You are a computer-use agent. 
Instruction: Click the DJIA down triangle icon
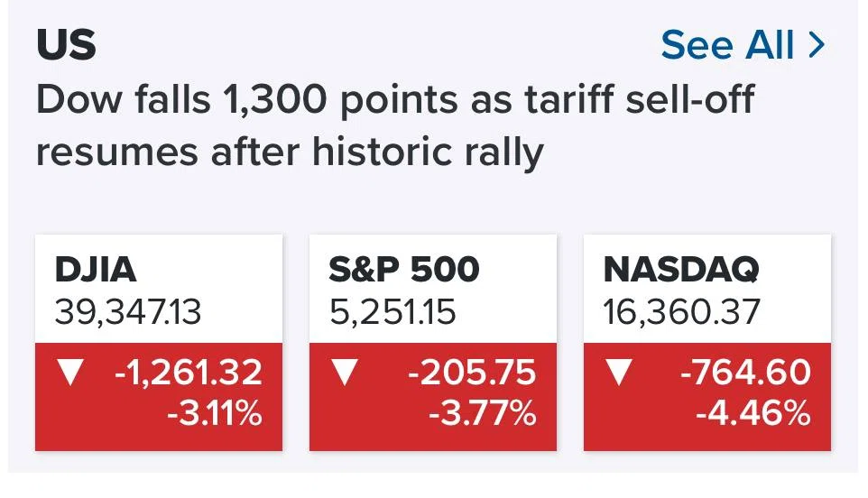[x=71, y=372]
